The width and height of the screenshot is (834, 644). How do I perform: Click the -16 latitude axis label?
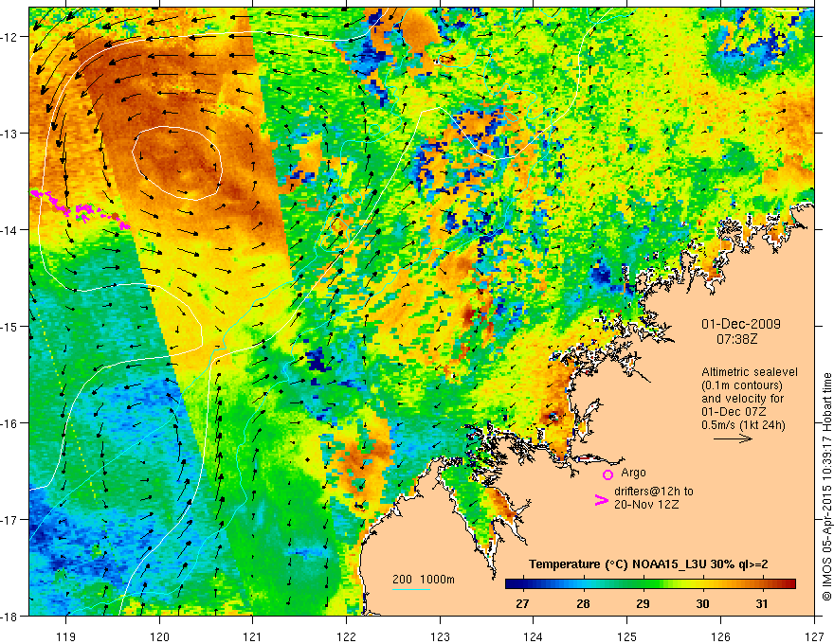[x=10, y=423]
